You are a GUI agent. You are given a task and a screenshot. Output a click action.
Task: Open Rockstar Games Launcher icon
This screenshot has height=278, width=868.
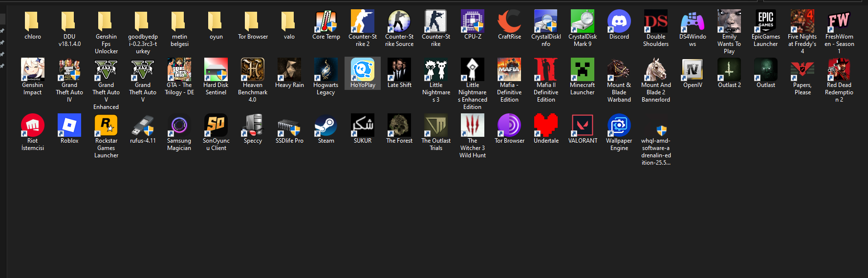(106, 125)
